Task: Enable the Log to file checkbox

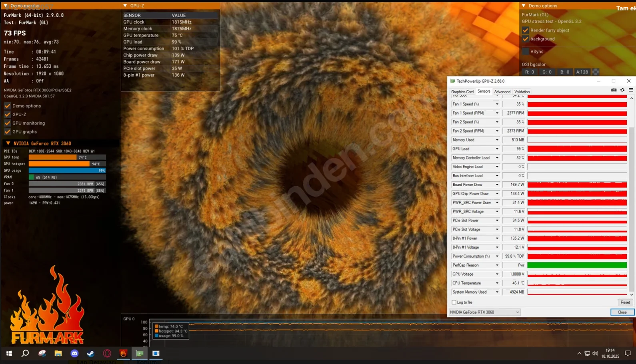Action: pos(454,302)
